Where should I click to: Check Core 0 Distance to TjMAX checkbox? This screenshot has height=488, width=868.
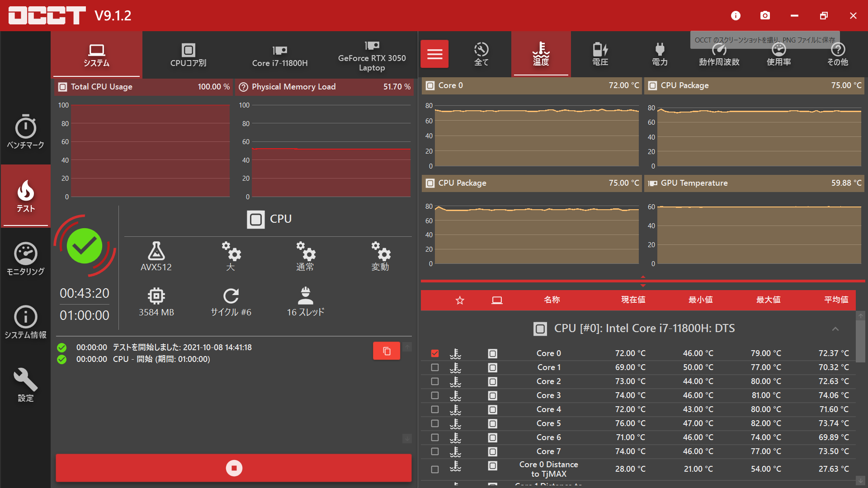coord(435,469)
